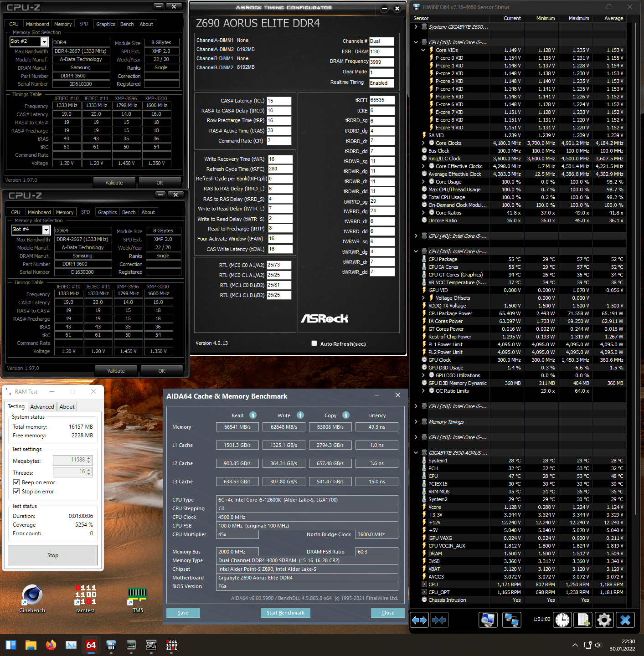Click CPU-Z taskbar icon
Image resolution: width=644 pixels, height=656 pixels.
click(x=151, y=645)
